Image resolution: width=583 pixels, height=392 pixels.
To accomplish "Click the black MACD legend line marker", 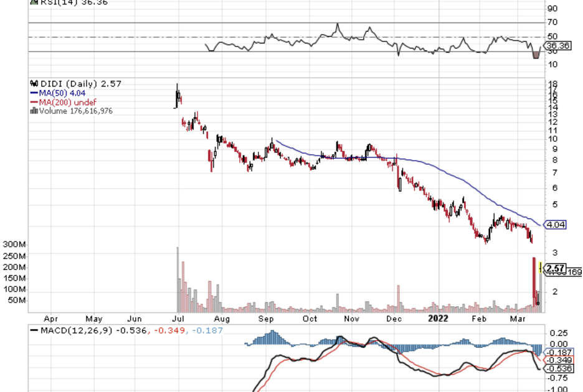I will 34,330.
